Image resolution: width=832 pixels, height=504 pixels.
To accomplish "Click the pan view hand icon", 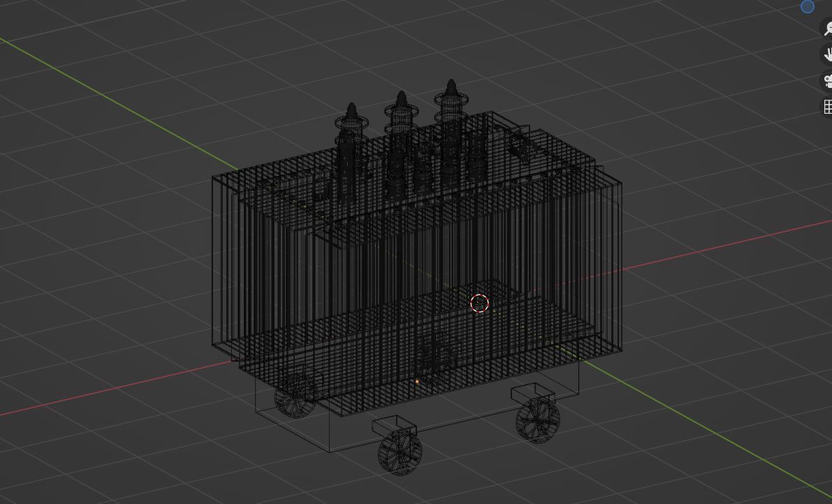I will pos(828,54).
